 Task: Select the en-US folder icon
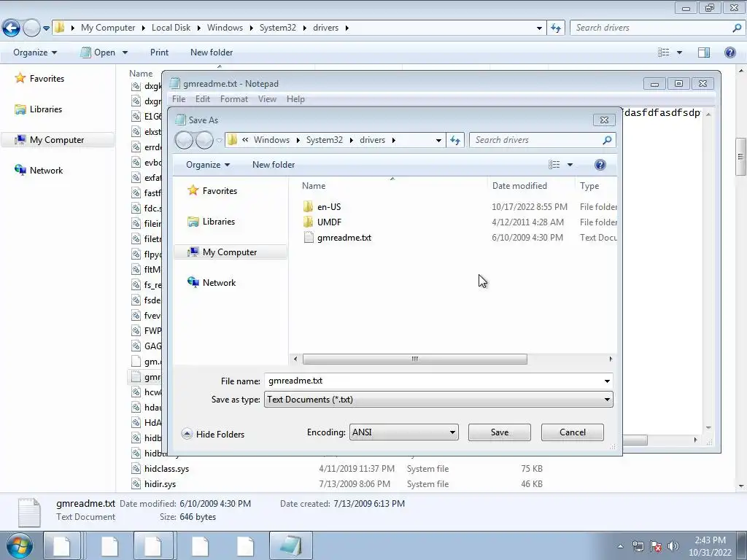pos(309,206)
